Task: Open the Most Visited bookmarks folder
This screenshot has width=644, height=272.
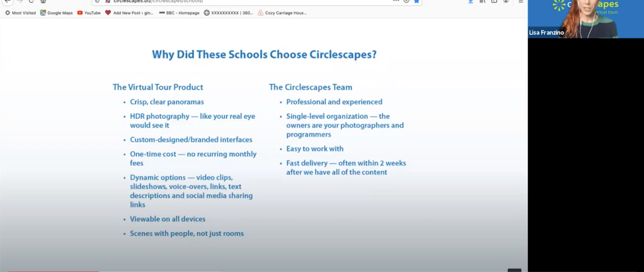Action: (20, 13)
